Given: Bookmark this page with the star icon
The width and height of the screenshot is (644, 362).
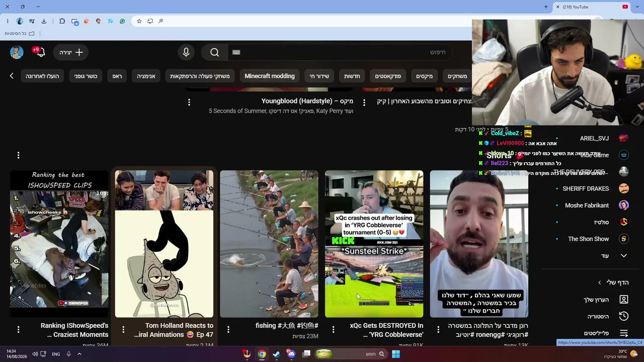Looking at the screenshot, I should [x=139, y=21].
